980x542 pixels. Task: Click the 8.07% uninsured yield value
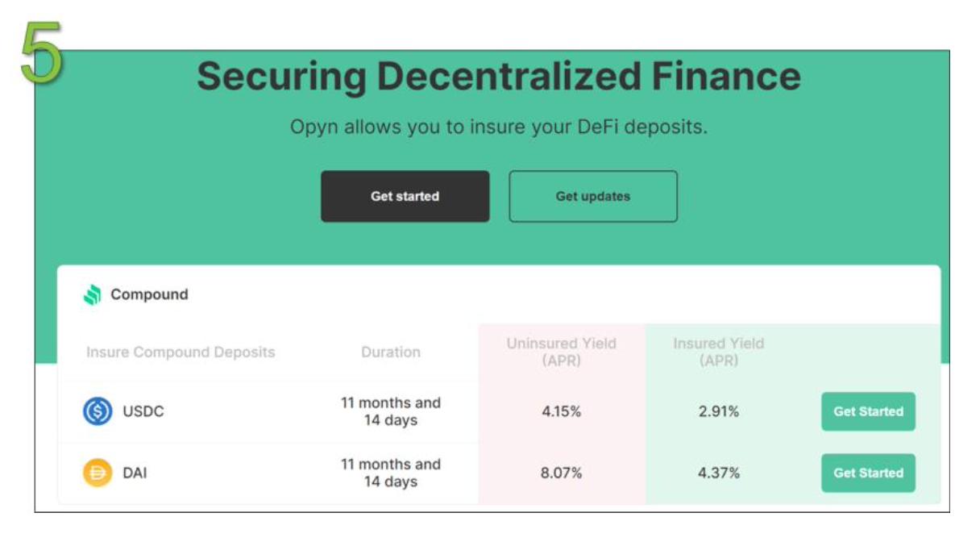coord(561,473)
